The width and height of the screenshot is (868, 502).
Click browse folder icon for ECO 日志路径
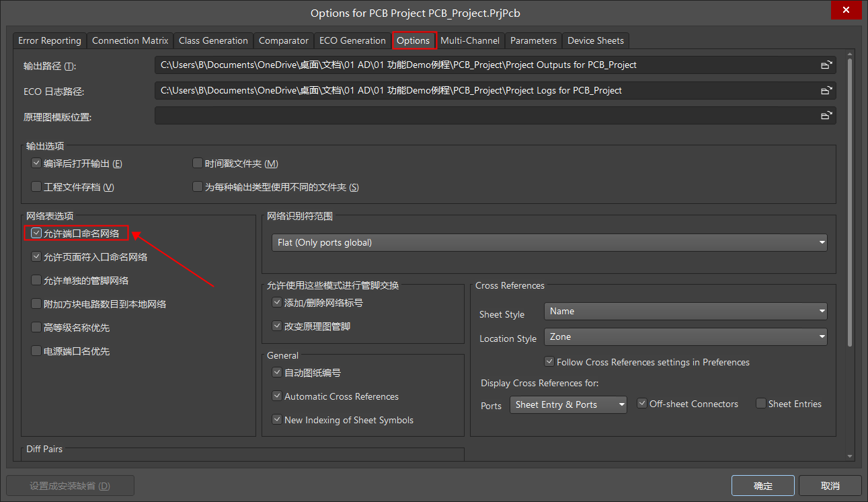[x=826, y=91]
